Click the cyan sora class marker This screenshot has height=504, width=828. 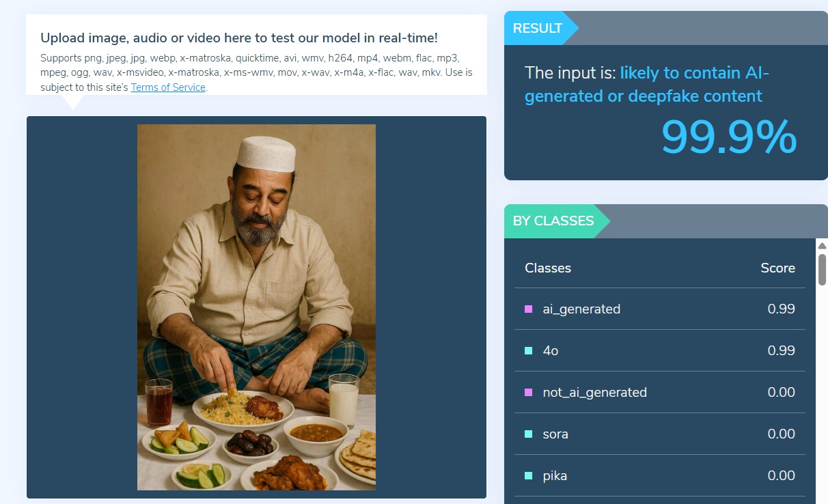coord(528,434)
